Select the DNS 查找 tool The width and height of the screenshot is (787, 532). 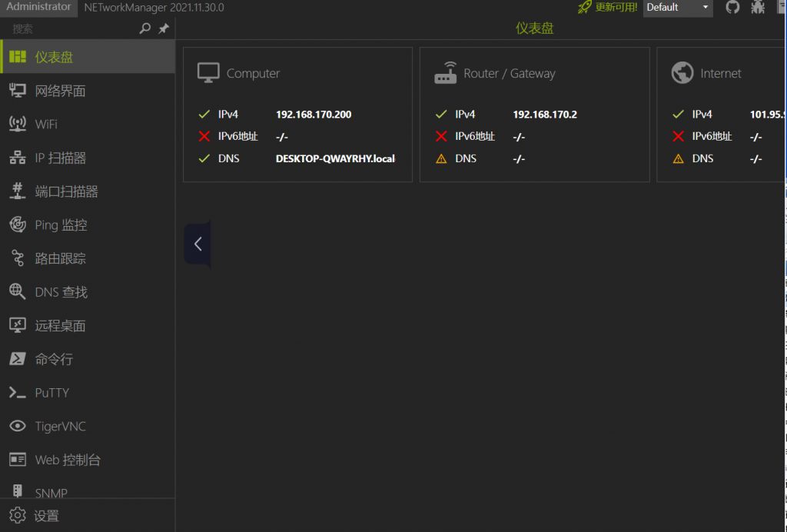tap(61, 291)
